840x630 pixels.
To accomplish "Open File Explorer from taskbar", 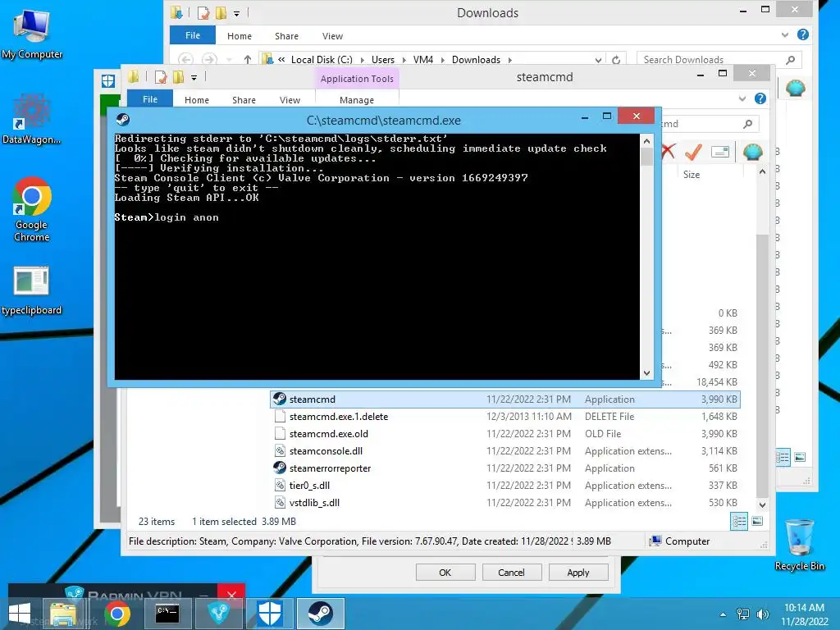I will point(63,614).
